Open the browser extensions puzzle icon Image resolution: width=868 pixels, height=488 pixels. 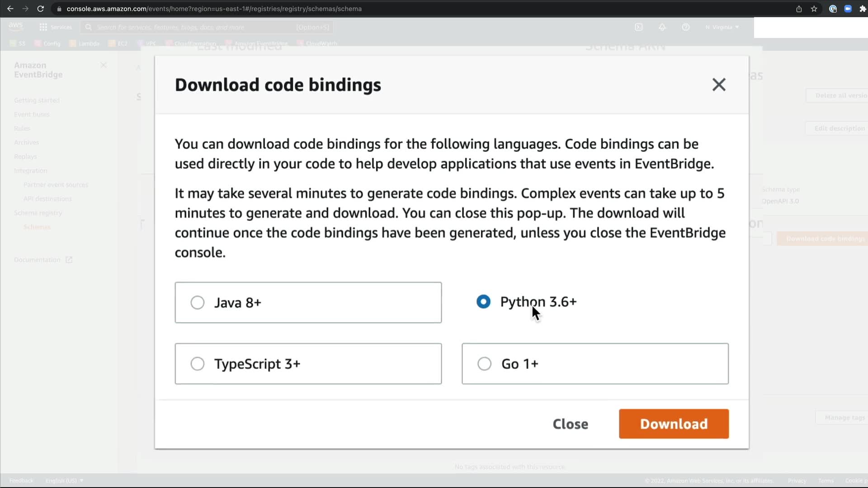coord(863,9)
